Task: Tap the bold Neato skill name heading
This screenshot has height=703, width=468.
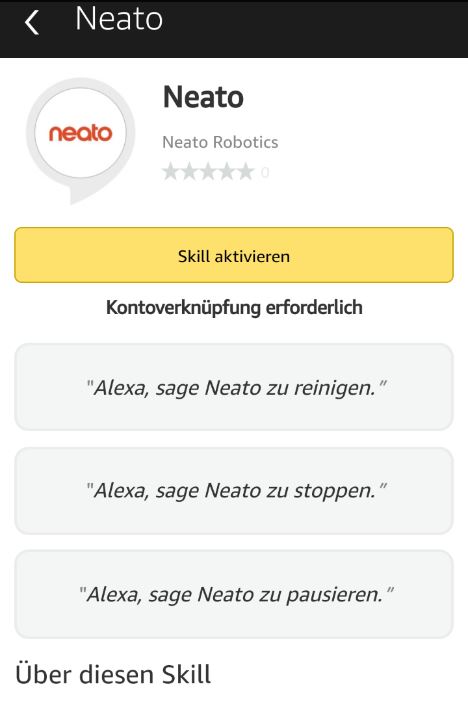Action: [203, 97]
